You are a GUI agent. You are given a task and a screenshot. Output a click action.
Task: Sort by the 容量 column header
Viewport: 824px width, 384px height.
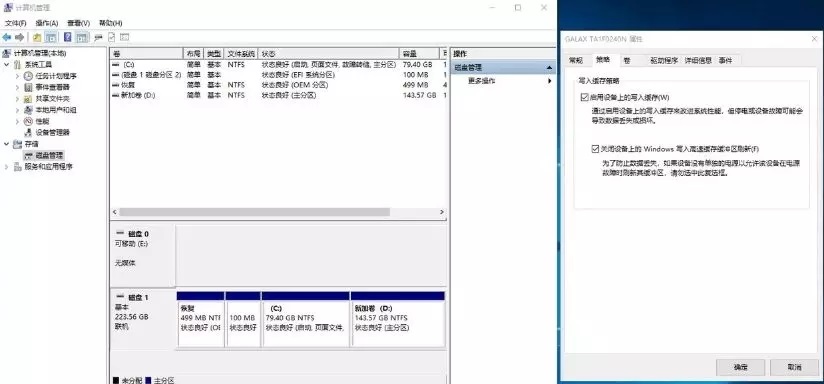click(419, 54)
